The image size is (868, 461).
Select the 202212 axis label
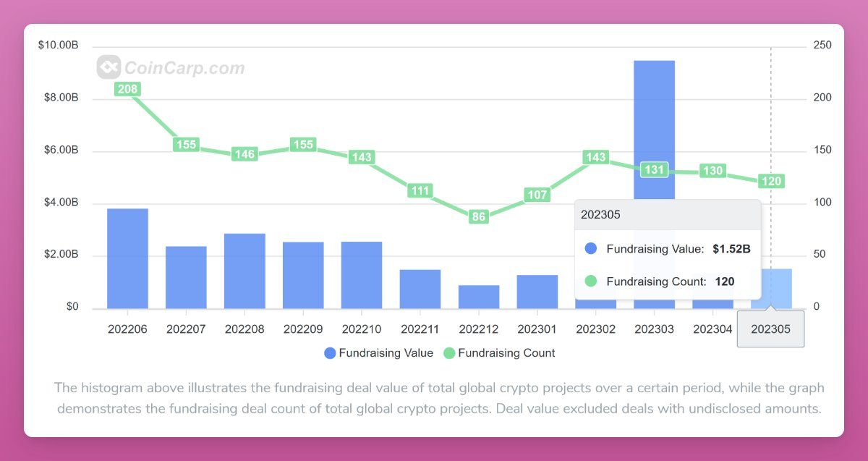(x=479, y=328)
